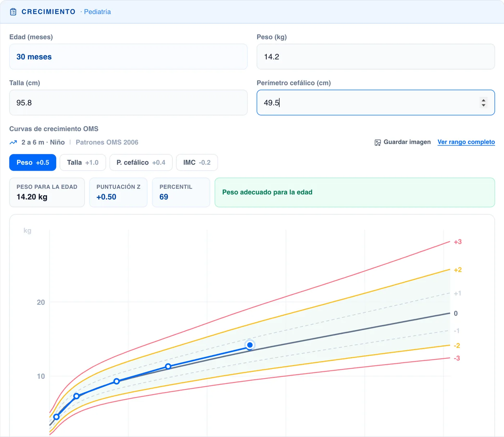Click the Puntuación Z +0.50 card
The width and height of the screenshot is (504, 437).
118,192
